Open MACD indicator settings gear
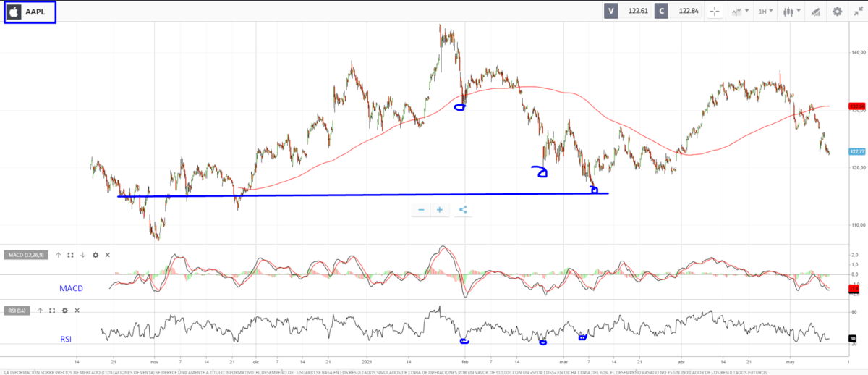Screen dimensions: 868x375 [x=95, y=255]
